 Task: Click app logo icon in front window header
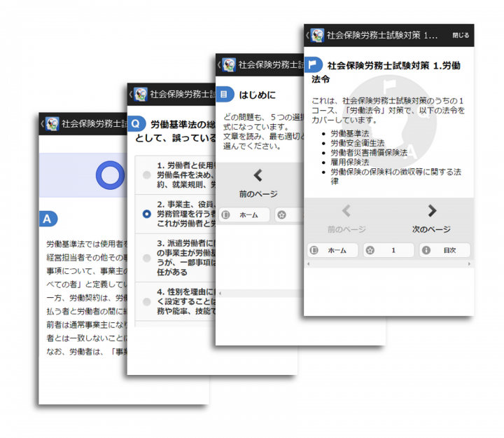coord(317,36)
